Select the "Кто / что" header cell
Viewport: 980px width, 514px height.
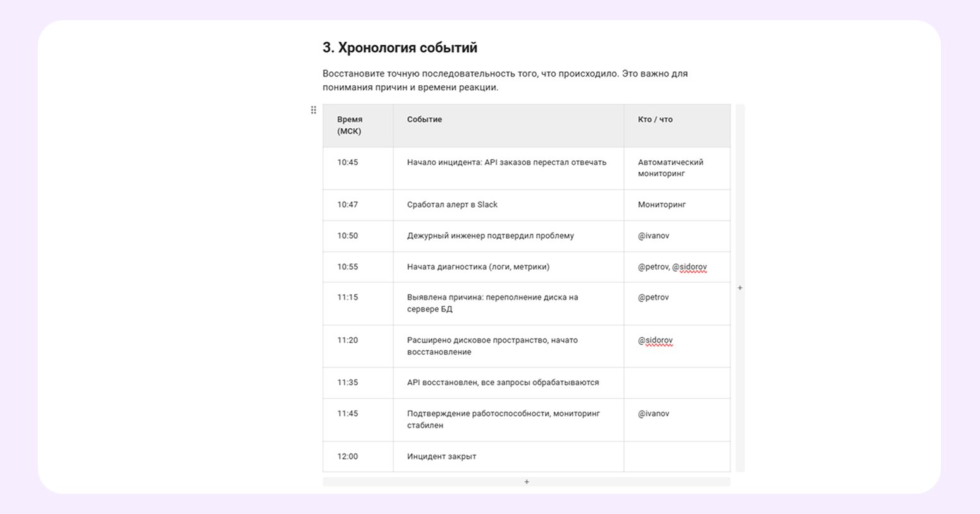coord(676,126)
